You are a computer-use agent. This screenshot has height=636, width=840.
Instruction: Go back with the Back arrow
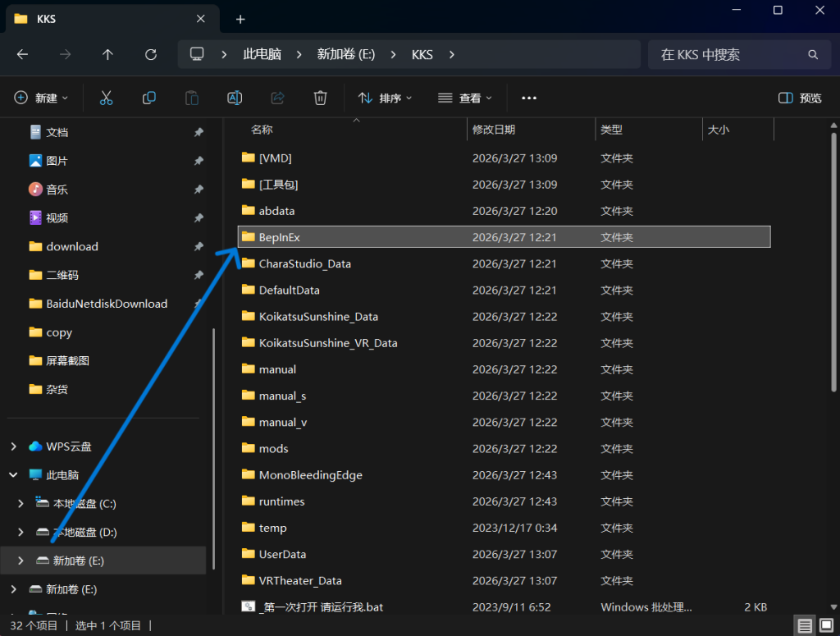click(22, 54)
